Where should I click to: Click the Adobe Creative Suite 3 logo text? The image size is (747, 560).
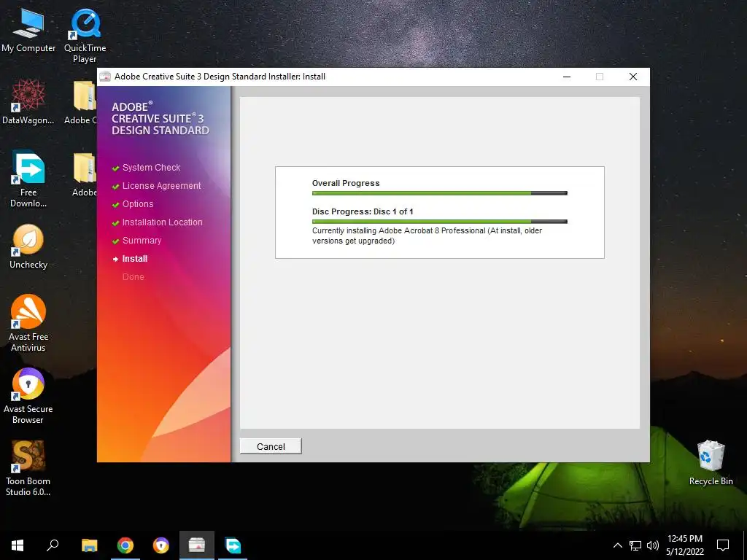(x=160, y=119)
